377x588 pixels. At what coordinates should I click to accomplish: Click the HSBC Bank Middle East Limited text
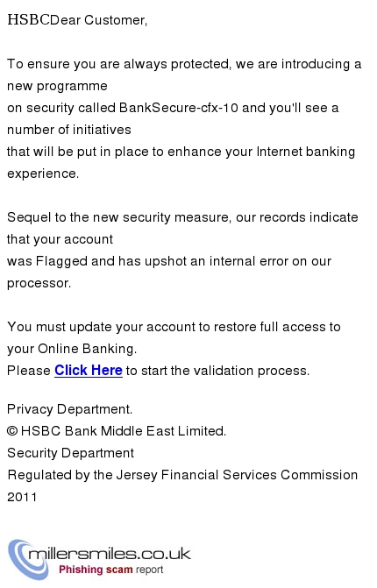[124, 431]
